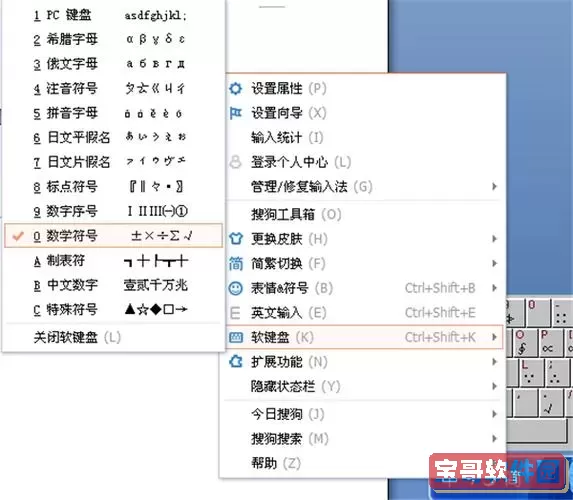Expand the 管理/修复输入法 submenu arrow
The image size is (573, 500).
tap(494, 186)
